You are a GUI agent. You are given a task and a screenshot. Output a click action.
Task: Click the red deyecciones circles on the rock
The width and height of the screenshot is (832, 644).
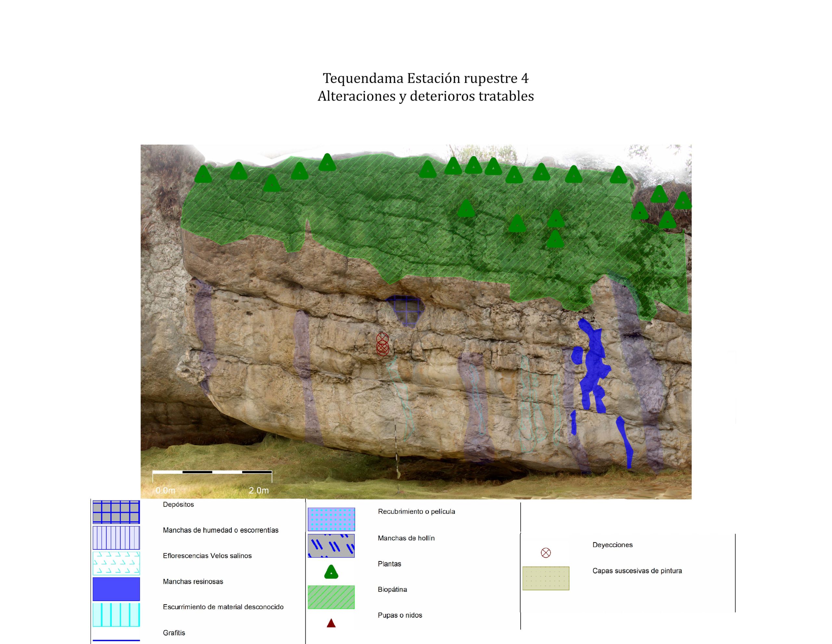pos(383,344)
